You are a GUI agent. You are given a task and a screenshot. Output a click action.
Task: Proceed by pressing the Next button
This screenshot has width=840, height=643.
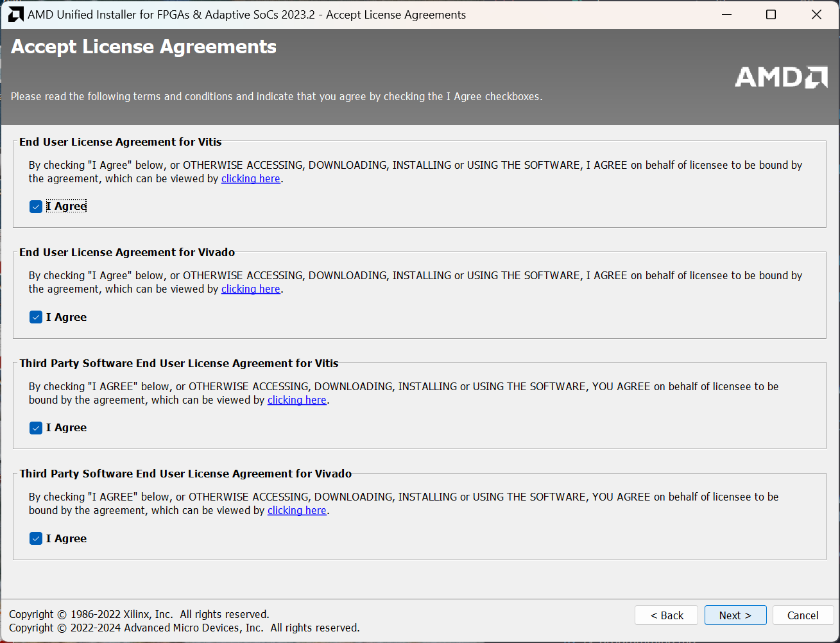tap(735, 615)
